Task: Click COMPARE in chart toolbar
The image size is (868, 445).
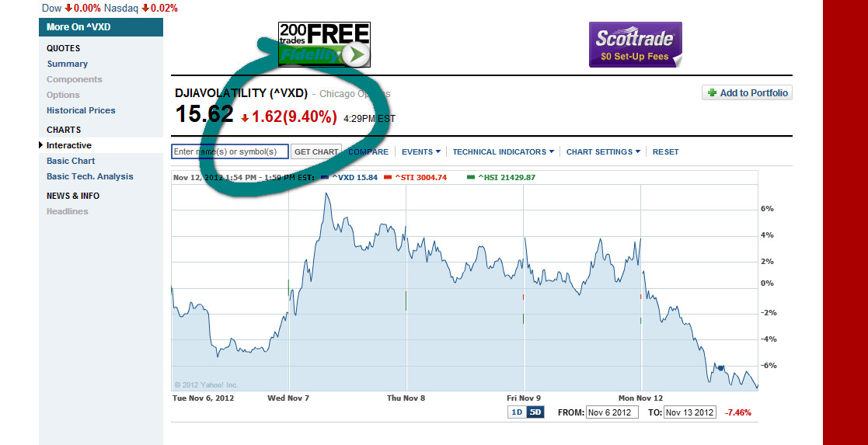Action: pos(368,151)
